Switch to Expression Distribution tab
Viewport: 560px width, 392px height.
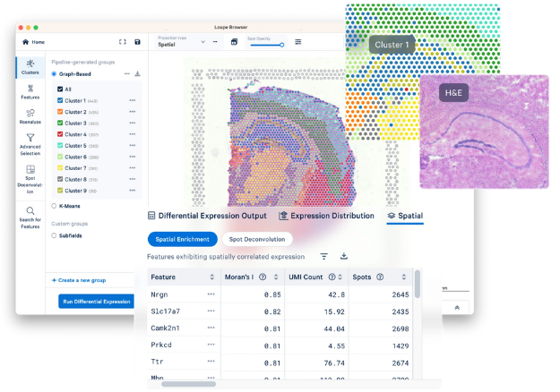[326, 216]
